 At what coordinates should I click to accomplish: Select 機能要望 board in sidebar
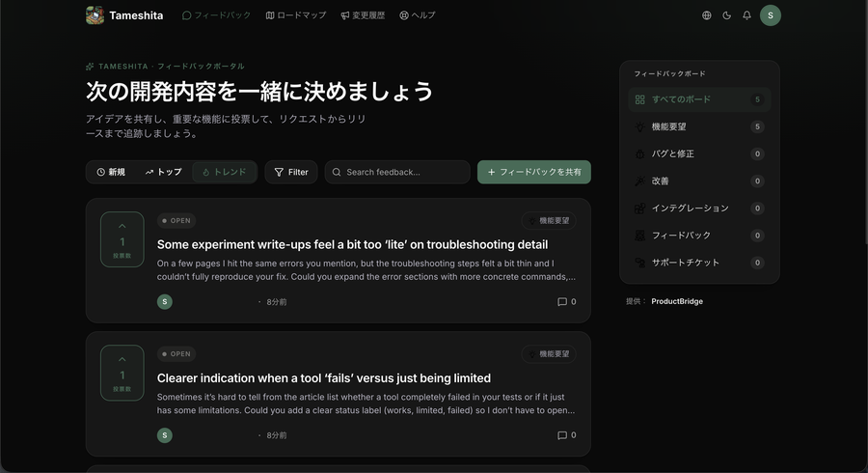[x=699, y=126]
